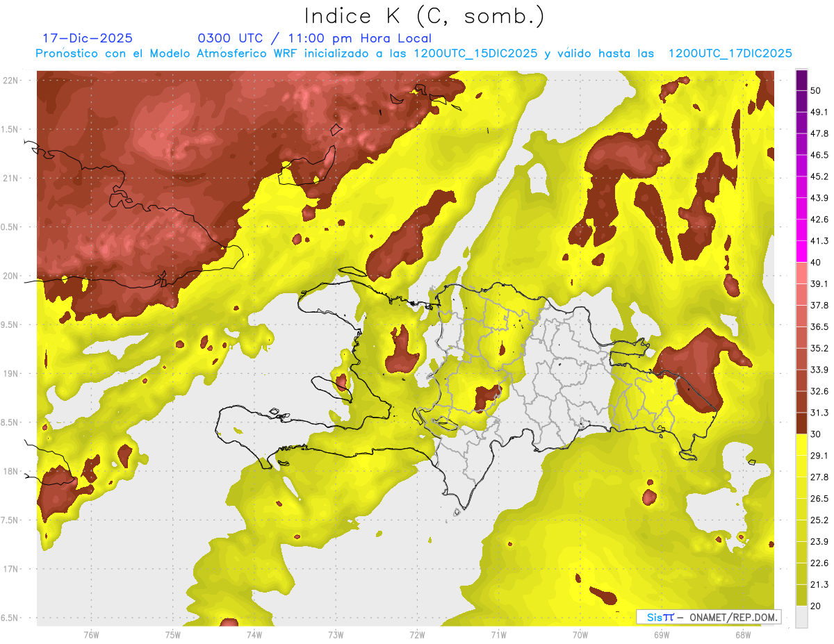Select the color bar value "46.5"
The image size is (834, 644).
(x=819, y=155)
